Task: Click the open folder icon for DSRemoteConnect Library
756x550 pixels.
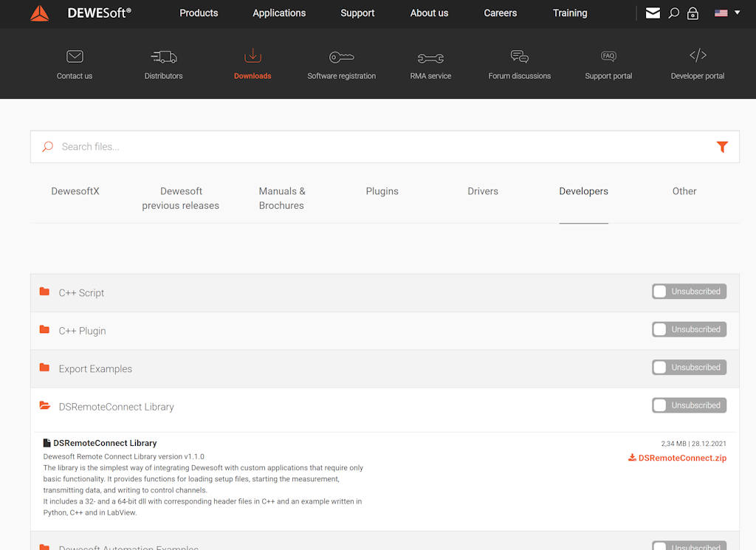Action: pos(45,405)
